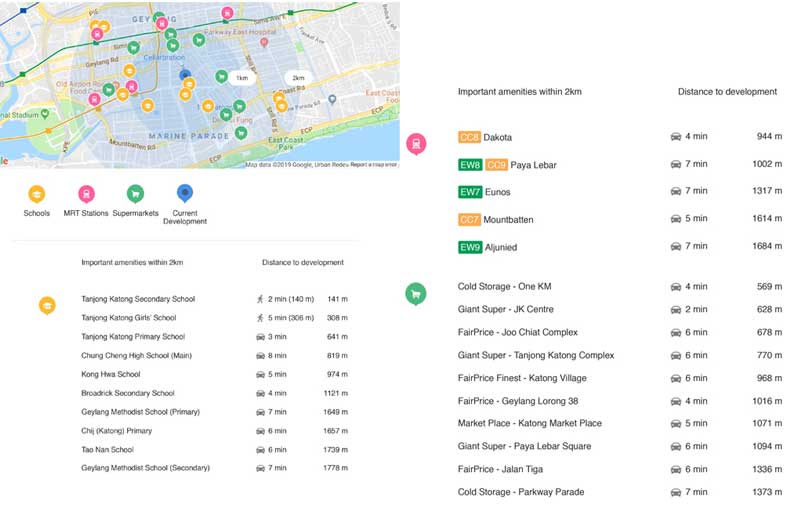Click the Current Development legend pin
Viewport: 800px width, 507px height.
coord(185,194)
